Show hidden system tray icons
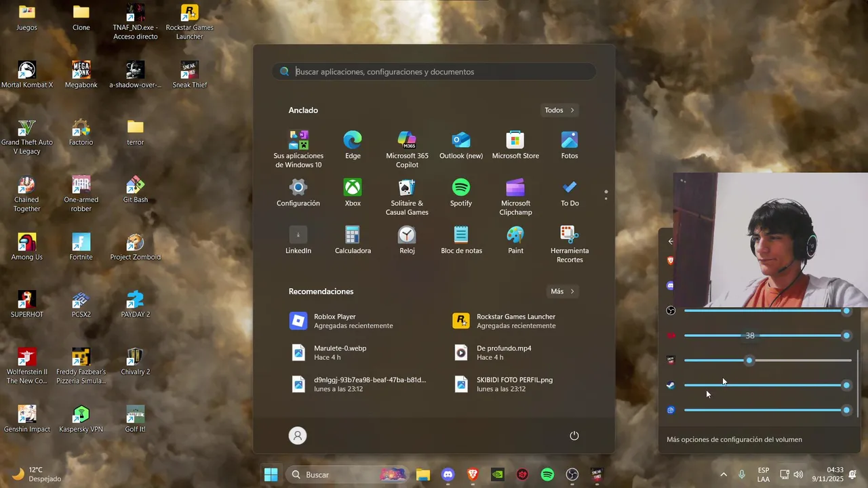The width and height of the screenshot is (868, 488). coord(724,474)
